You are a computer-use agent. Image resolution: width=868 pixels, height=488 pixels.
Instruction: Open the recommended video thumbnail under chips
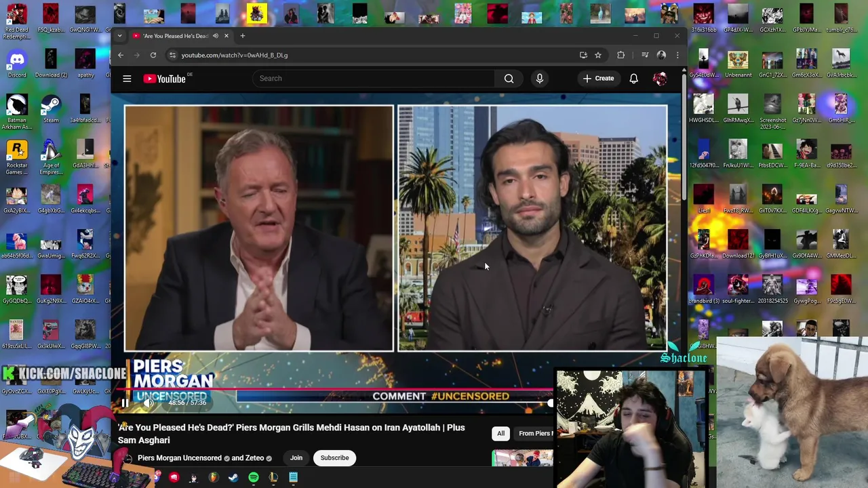point(523,459)
